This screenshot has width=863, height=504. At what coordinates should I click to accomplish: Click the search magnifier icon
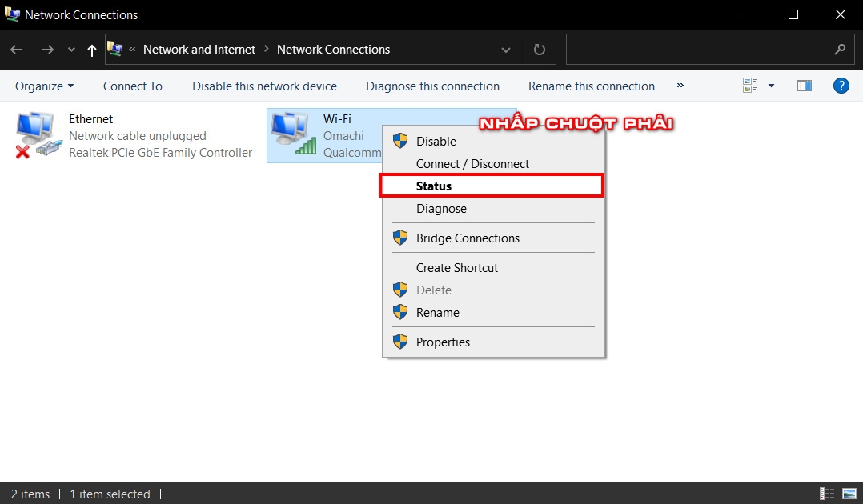pos(840,50)
